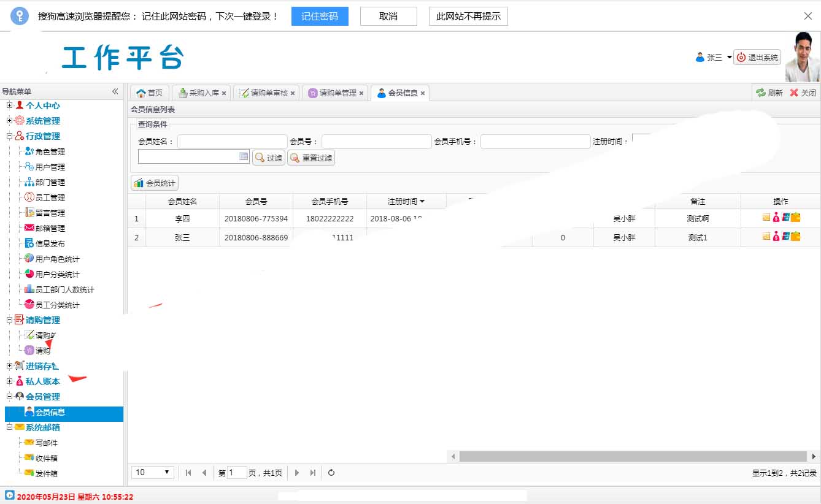Open 邮箱管理 in the navigation tree

50,228
